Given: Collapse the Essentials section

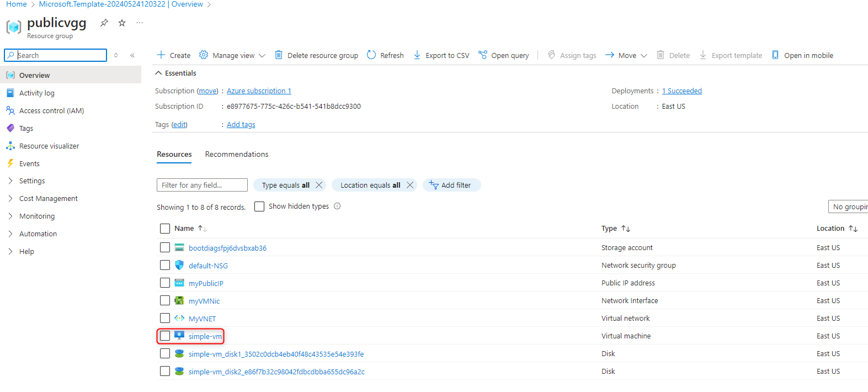Looking at the screenshot, I should (175, 73).
